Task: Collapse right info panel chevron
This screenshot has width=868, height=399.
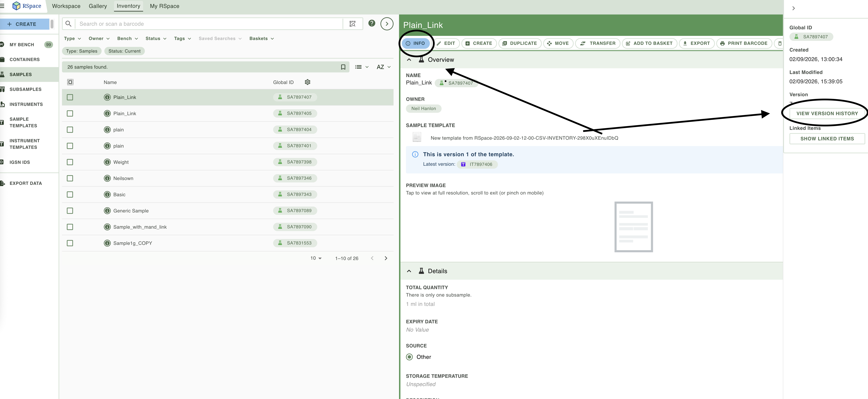Action: click(x=794, y=8)
